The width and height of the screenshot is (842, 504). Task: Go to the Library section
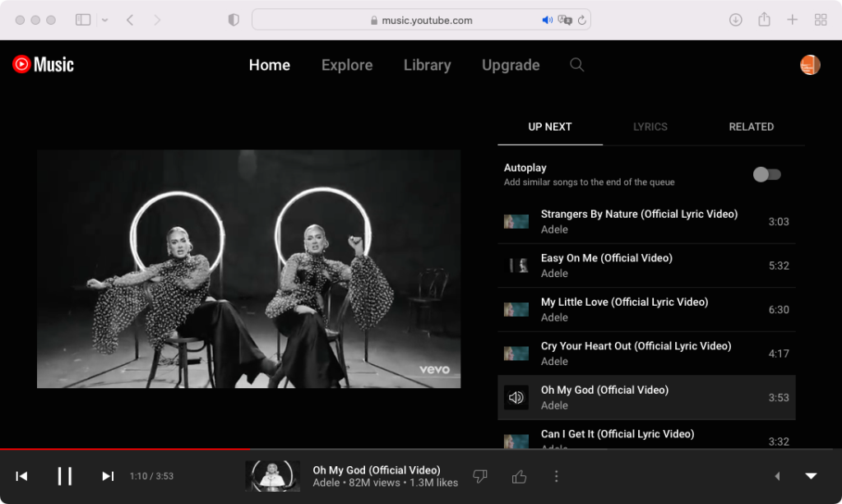pyautogui.click(x=427, y=65)
